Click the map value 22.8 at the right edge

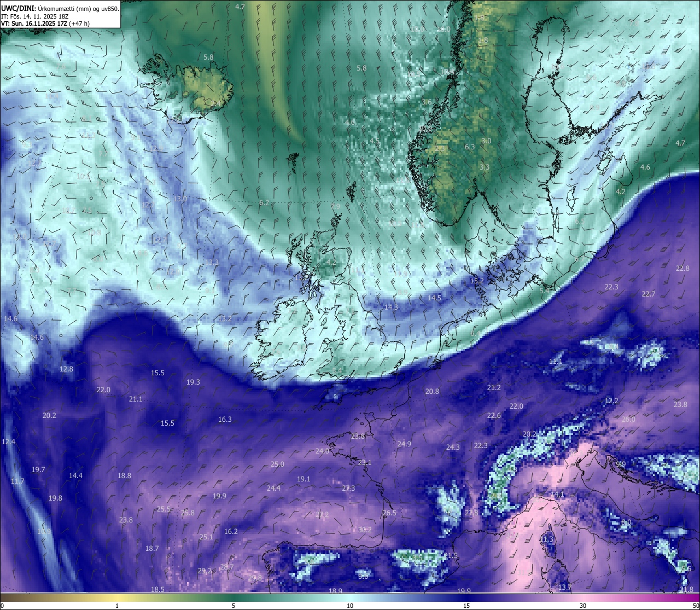click(682, 268)
